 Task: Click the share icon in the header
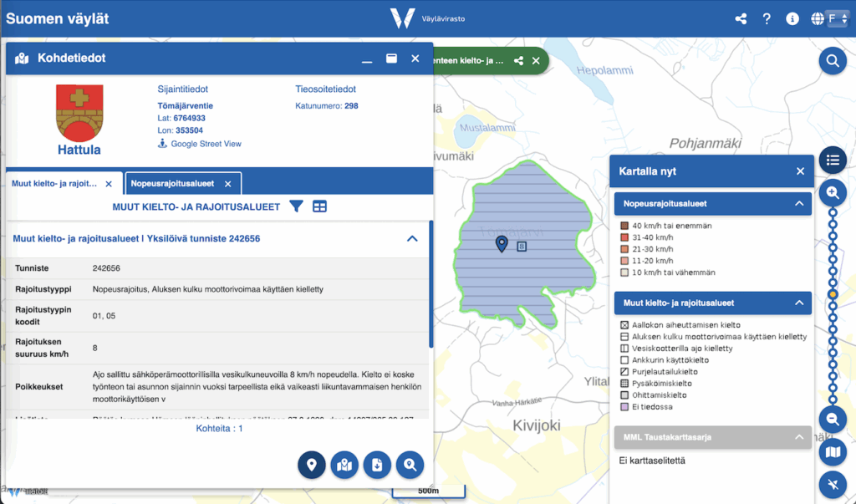click(x=741, y=19)
